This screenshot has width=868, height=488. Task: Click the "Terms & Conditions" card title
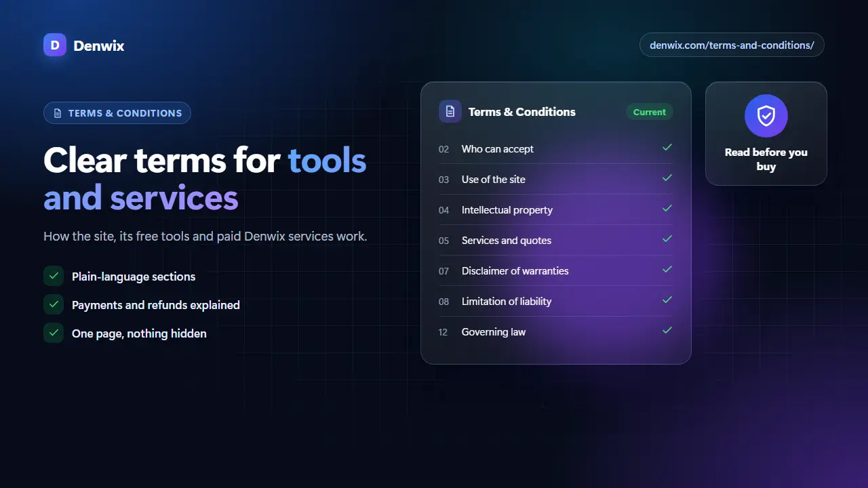tap(522, 112)
